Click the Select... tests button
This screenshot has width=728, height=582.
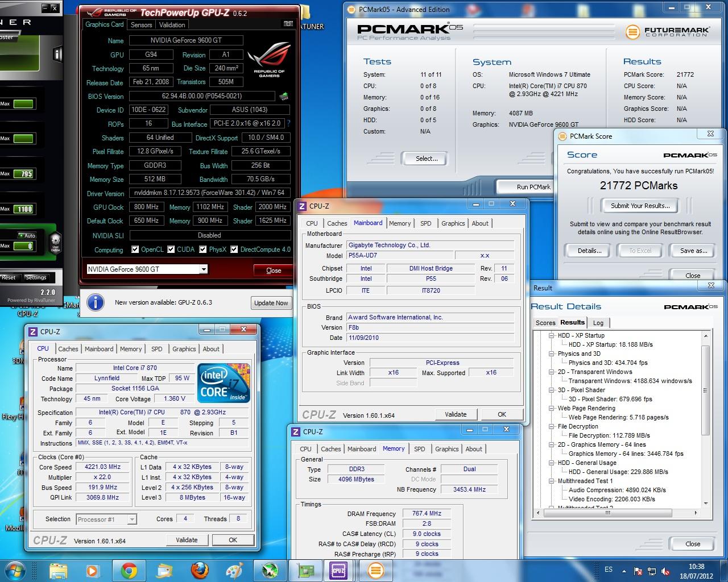point(427,159)
